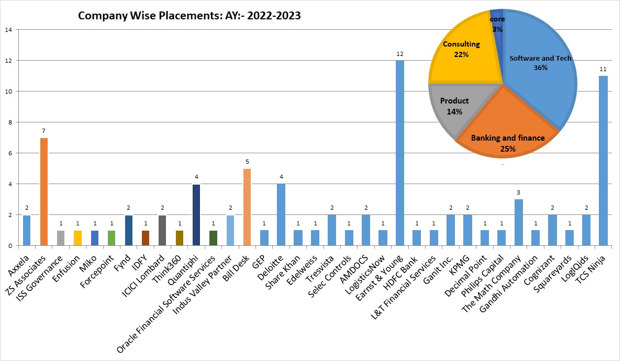Click the data label '5' above Bill Desk
This screenshot has width=624, height=364.
[247, 162]
